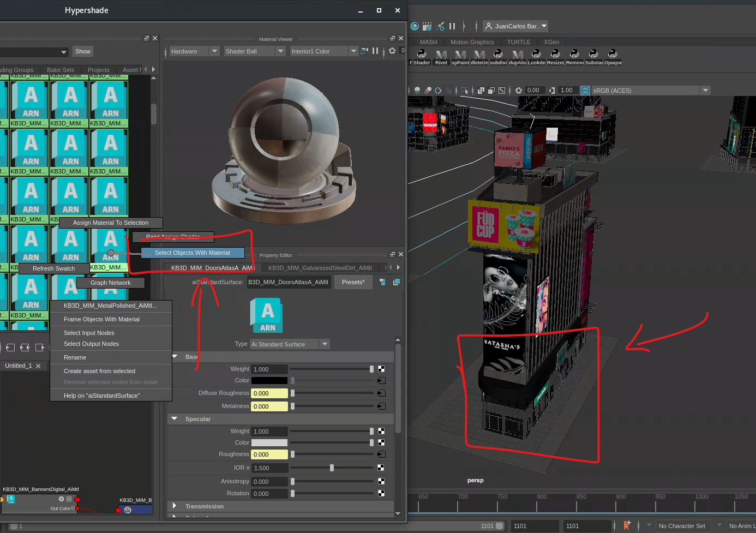
Task: Click isolate select icon in viewport toolbar
Action: click(464, 91)
